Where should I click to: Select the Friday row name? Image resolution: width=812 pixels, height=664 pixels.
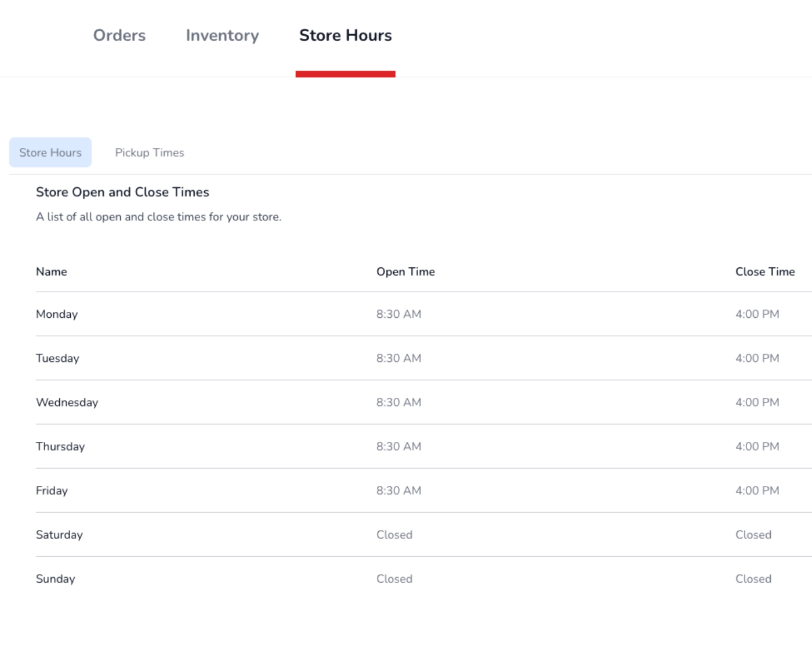[52, 490]
